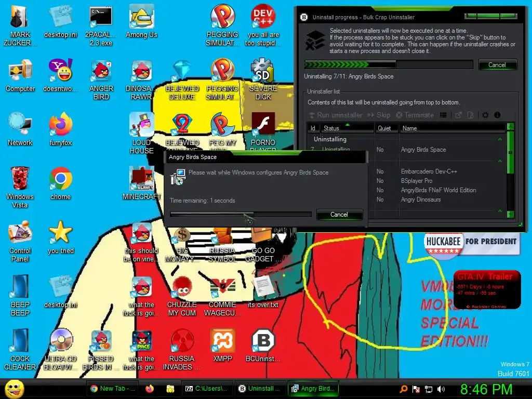
Task: Select the MARK ZUCKER... desktop icon
Action: (20, 26)
